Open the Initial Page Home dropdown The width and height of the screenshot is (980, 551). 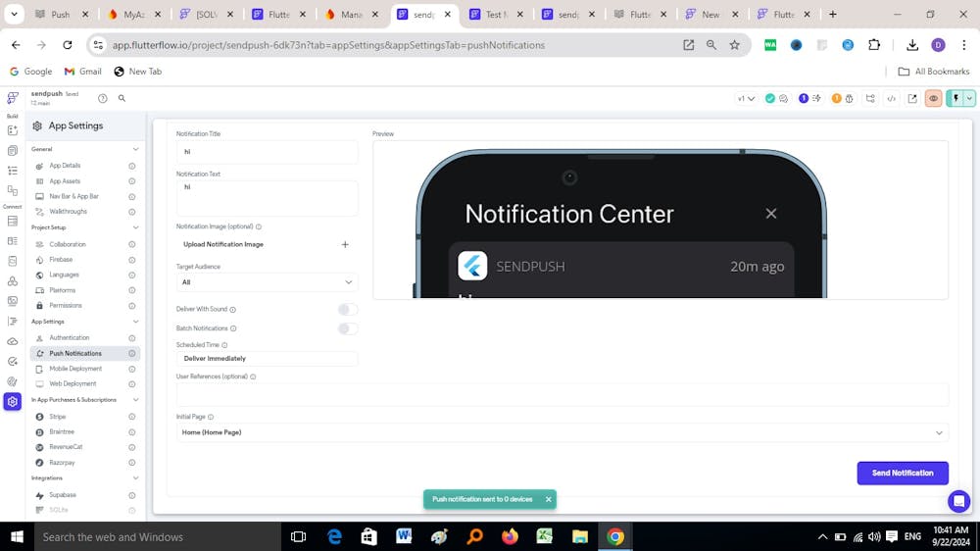[563, 432]
